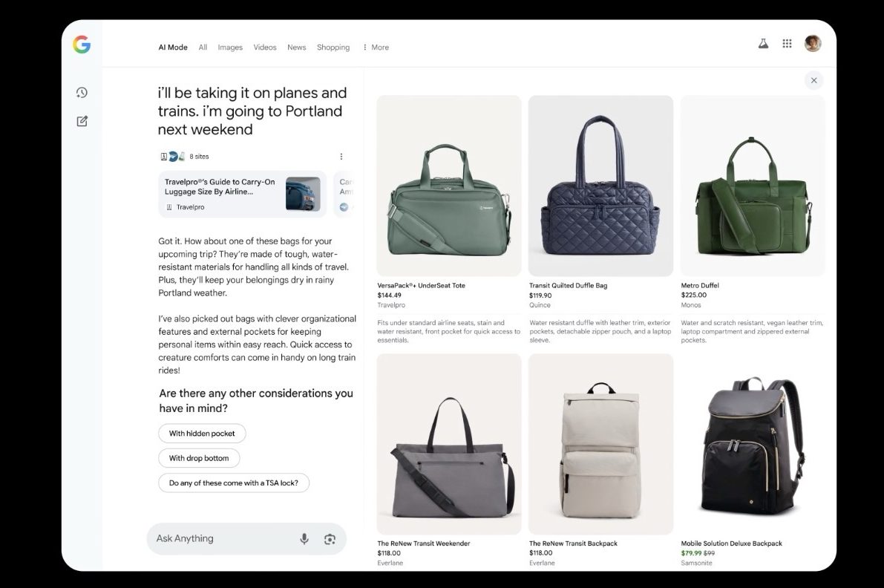Click the "With hidden pocket" suggestion
The width and height of the screenshot is (884, 588).
pyautogui.click(x=202, y=434)
